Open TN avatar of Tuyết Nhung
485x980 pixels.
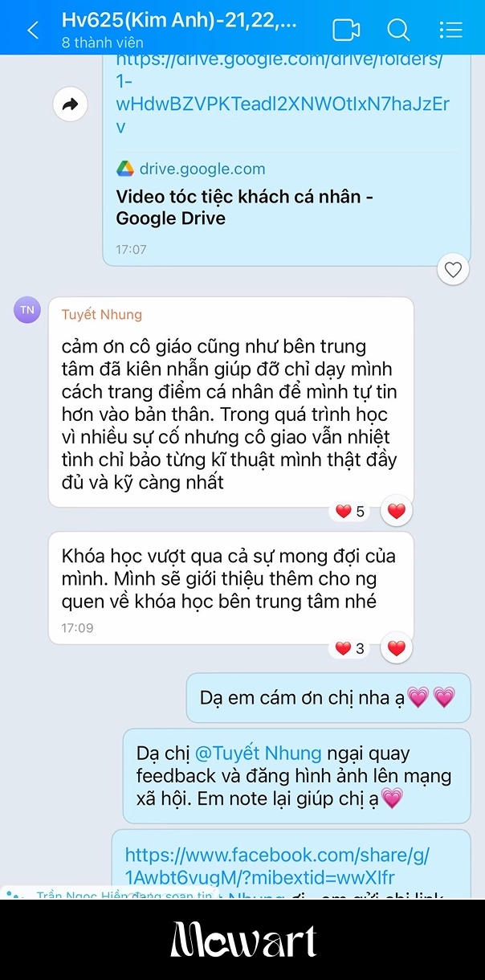point(27,309)
